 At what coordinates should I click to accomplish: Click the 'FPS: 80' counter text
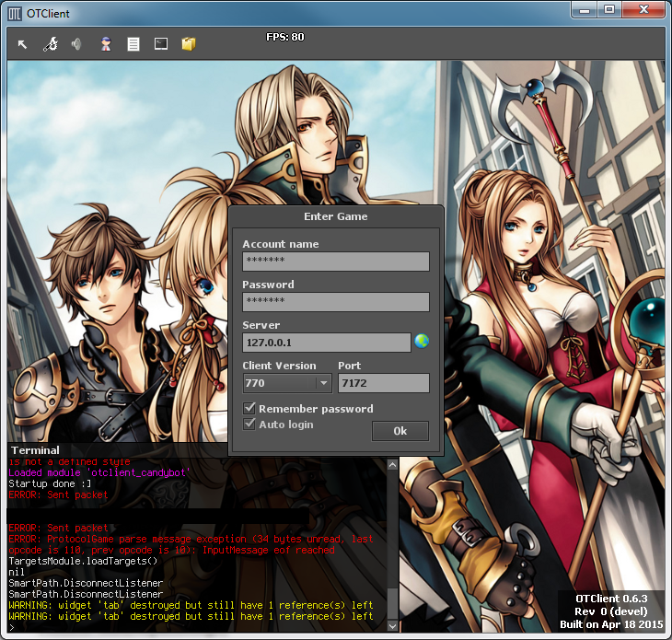coord(285,37)
